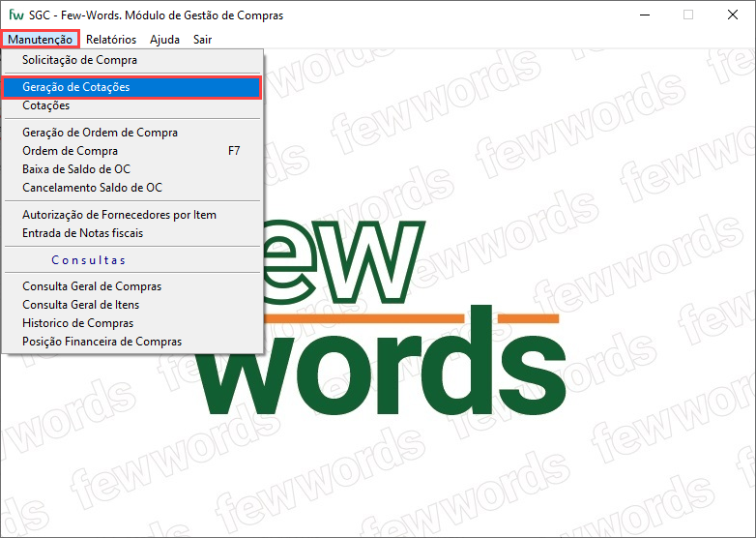
Task: Select Solicitação de Compra
Action: click(x=132, y=60)
